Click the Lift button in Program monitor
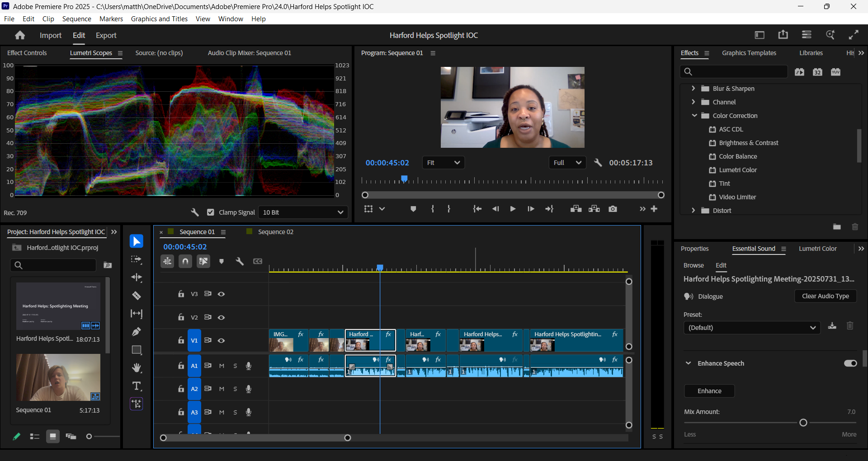Viewport: 868px width, 461px height. coord(576,209)
